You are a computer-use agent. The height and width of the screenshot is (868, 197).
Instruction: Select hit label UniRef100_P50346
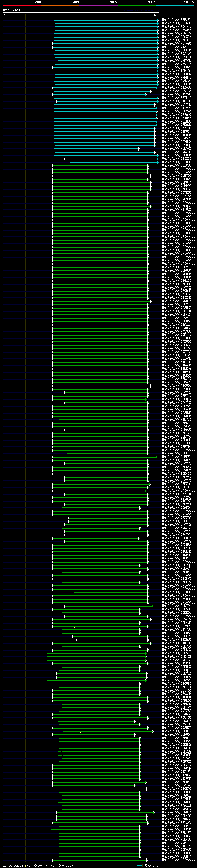[177, 26]
